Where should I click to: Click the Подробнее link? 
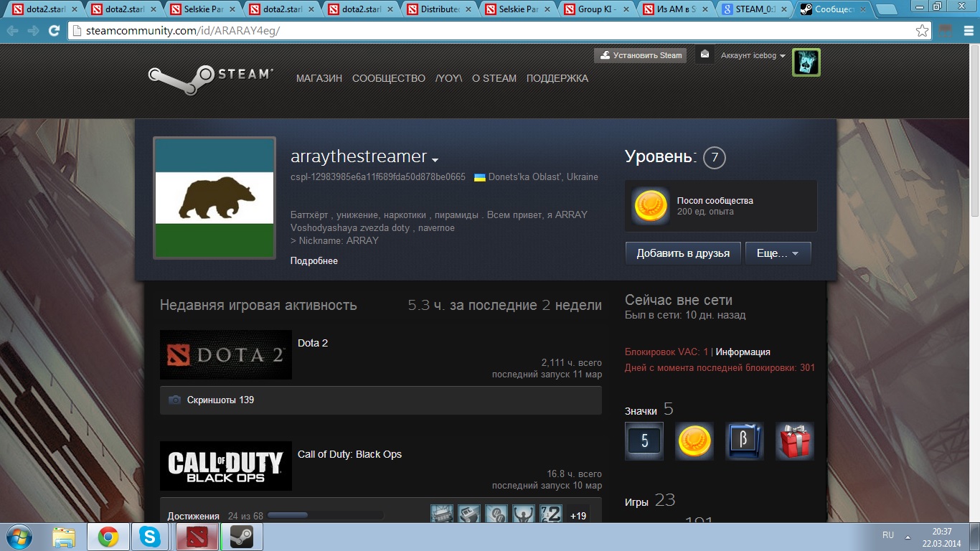coord(314,260)
